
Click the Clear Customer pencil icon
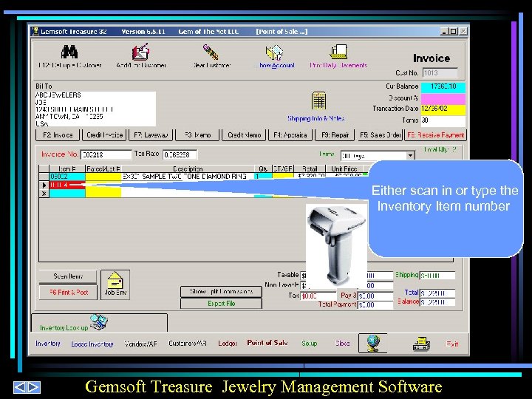211,52
